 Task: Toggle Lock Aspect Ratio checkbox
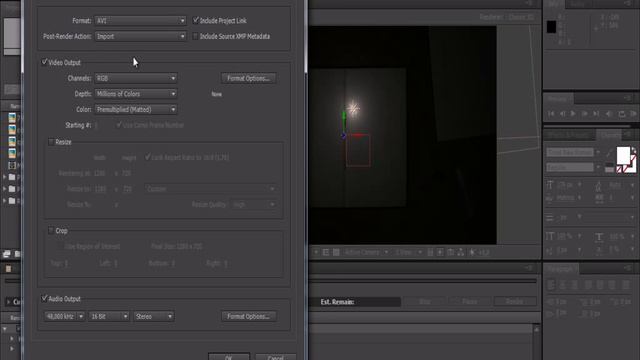[147, 157]
